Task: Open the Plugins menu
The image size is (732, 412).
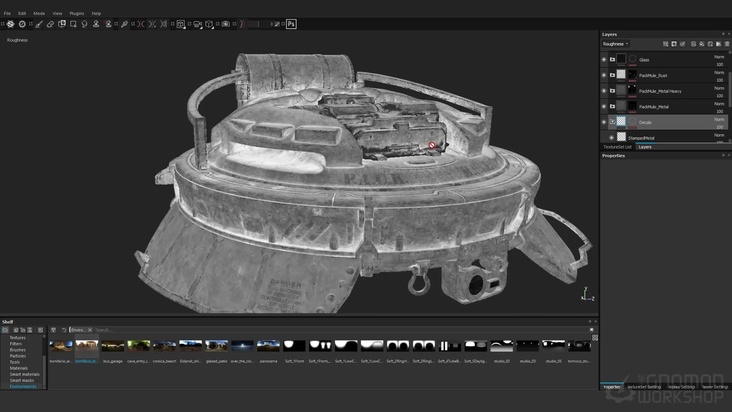Action: click(x=77, y=13)
